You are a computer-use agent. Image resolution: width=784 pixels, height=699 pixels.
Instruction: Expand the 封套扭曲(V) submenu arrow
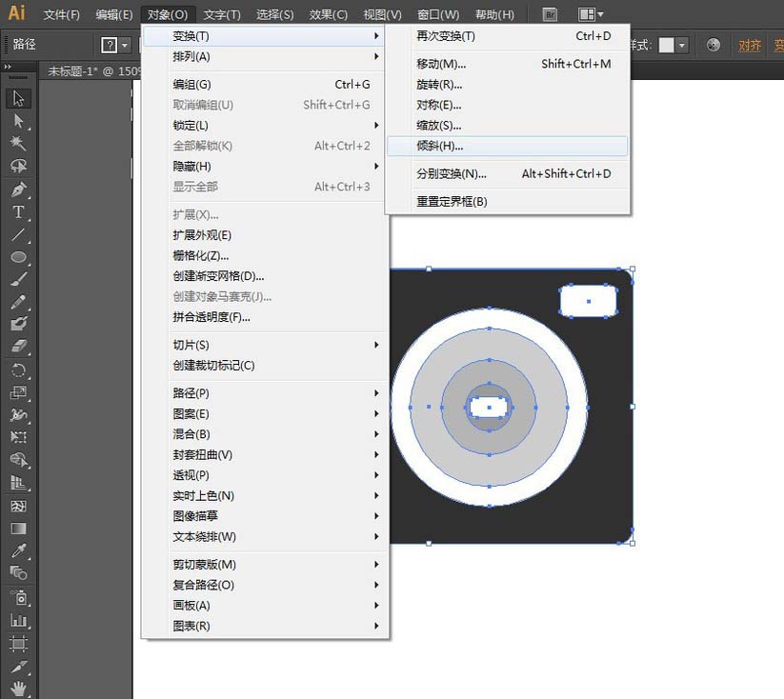pyautogui.click(x=376, y=454)
